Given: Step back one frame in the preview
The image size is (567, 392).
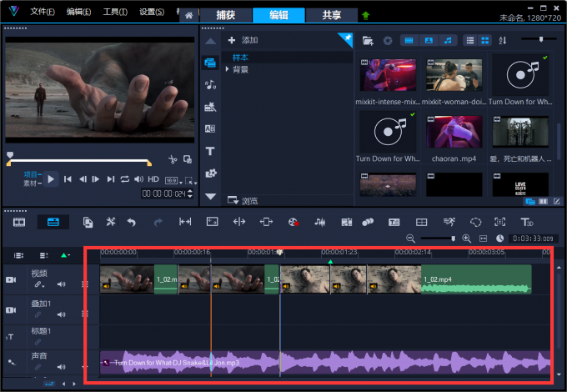Looking at the screenshot, I should [x=83, y=179].
